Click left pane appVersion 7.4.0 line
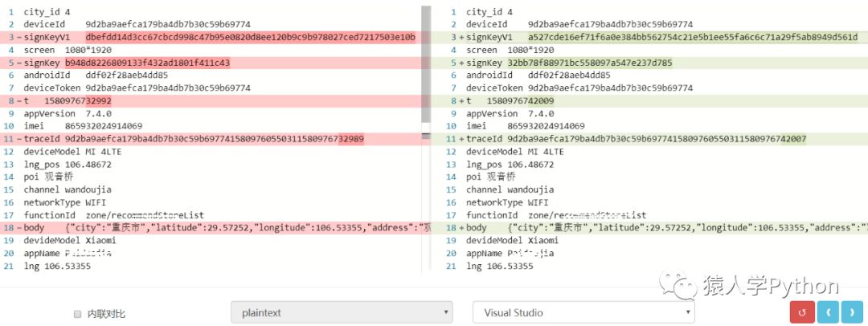 pos(68,113)
